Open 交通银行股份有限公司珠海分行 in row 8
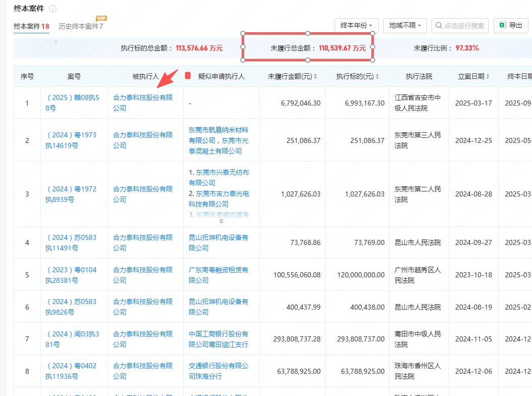Image resolution: width=532 pixels, height=396 pixels. point(219,371)
